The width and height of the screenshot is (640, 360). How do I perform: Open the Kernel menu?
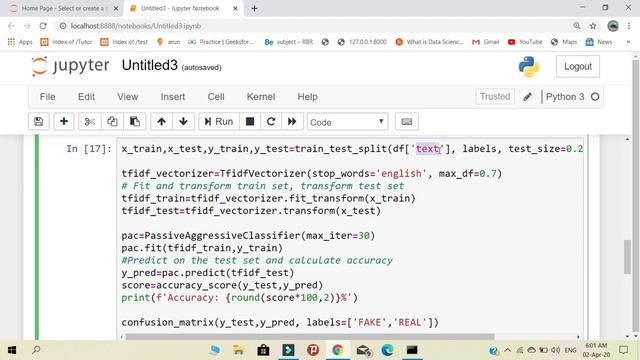coord(261,97)
